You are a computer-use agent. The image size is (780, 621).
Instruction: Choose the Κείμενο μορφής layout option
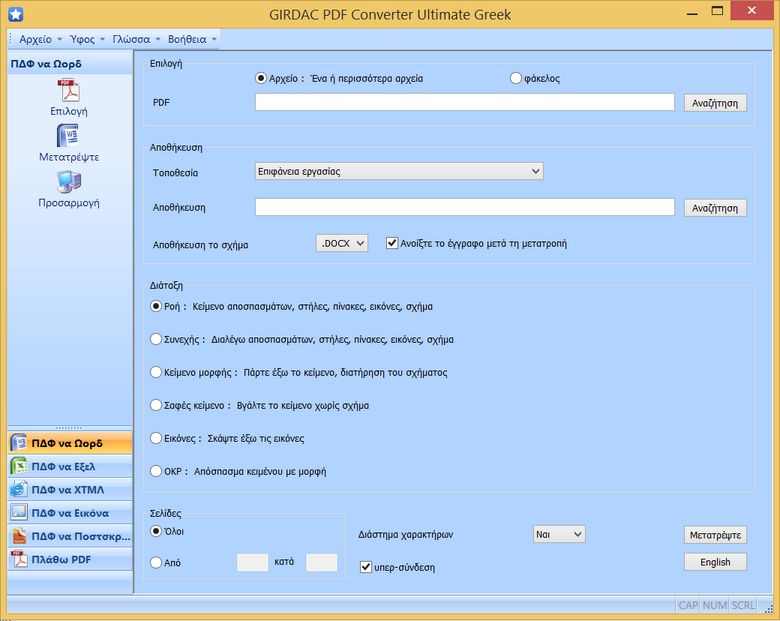[x=156, y=372]
